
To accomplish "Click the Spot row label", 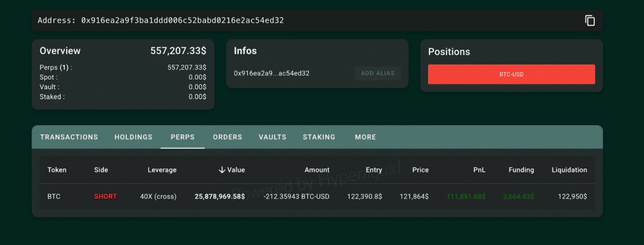I will click(48, 77).
